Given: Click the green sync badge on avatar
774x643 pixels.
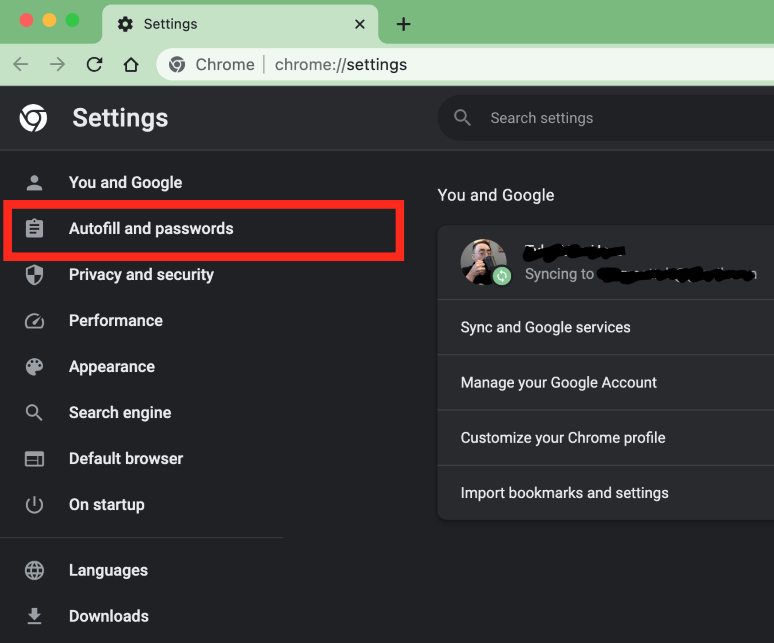Looking at the screenshot, I should click(502, 276).
